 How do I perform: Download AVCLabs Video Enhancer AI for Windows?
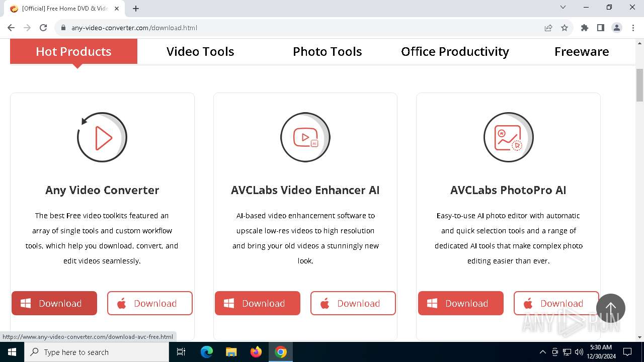click(258, 303)
